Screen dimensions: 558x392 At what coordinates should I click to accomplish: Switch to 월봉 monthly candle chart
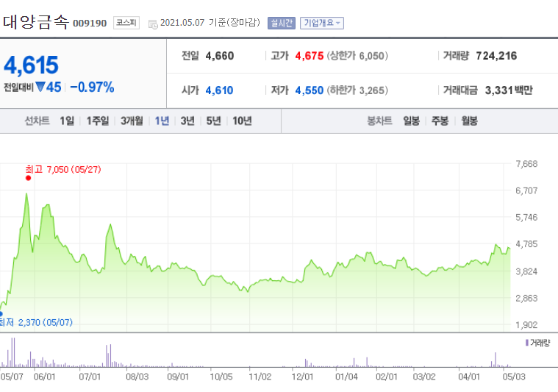[x=469, y=121]
